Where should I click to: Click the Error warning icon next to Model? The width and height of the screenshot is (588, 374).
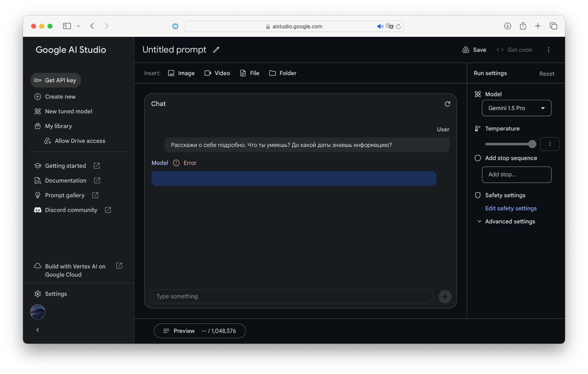pos(176,163)
